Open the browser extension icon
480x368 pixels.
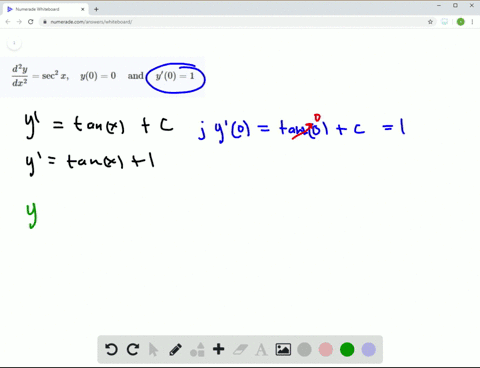[x=445, y=22]
